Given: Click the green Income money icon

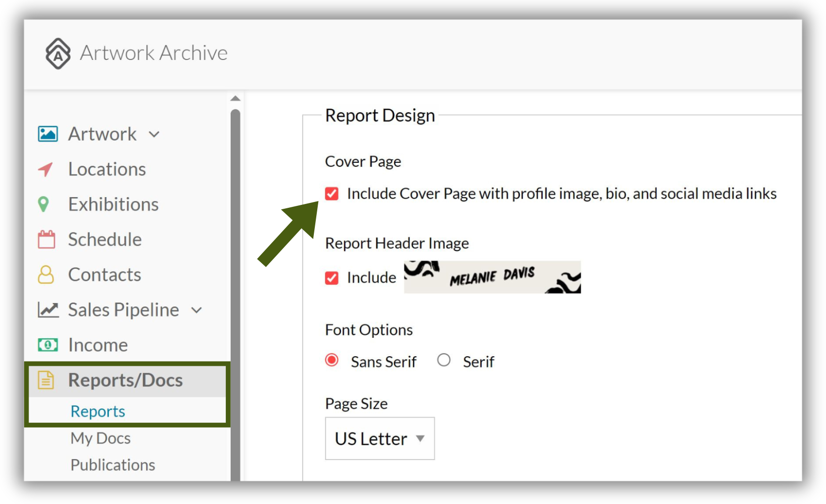Looking at the screenshot, I should (x=48, y=345).
